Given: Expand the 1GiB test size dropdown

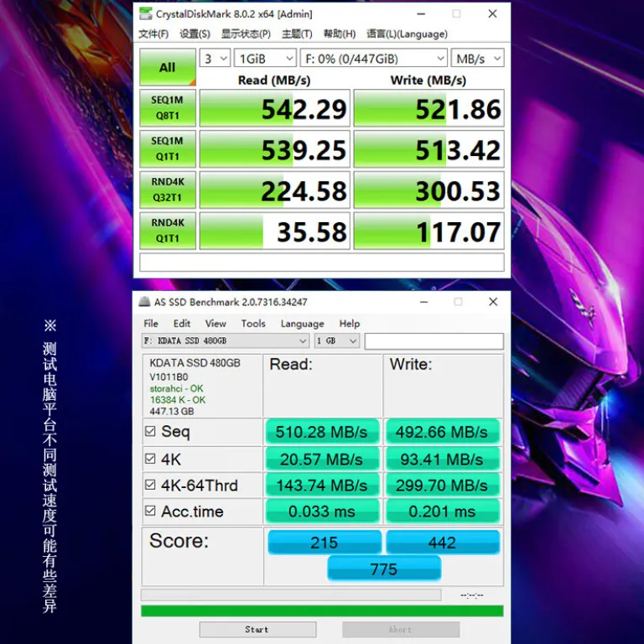Looking at the screenshot, I should (265, 59).
